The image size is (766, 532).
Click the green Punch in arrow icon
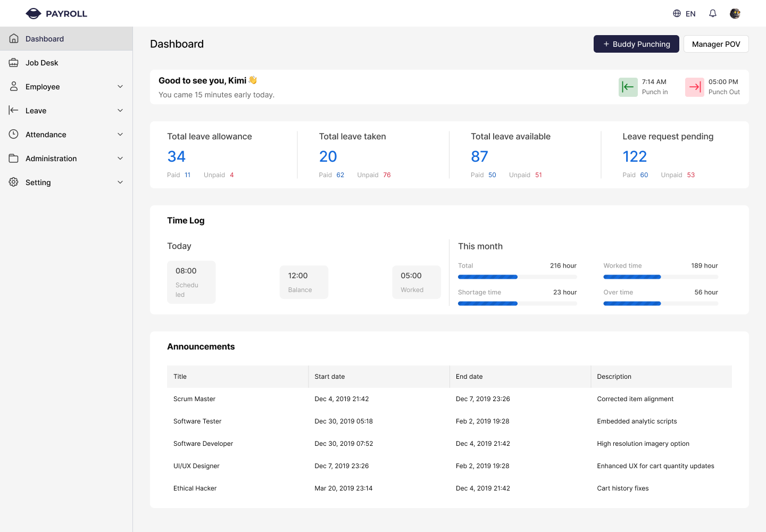628,87
